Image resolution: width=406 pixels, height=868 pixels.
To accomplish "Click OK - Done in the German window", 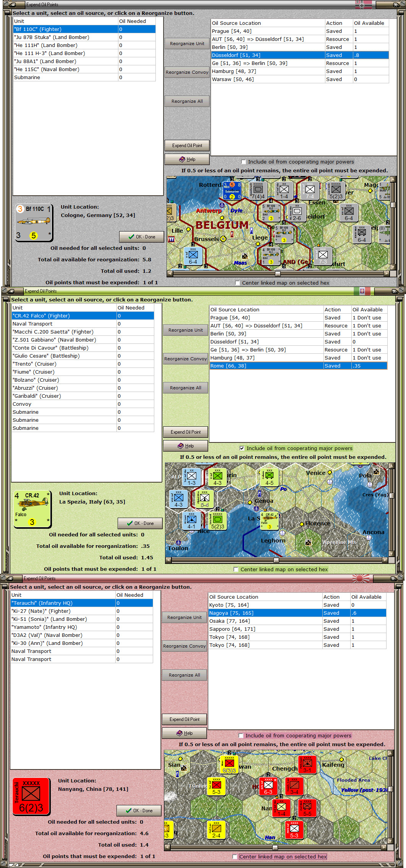I will 142,237.
